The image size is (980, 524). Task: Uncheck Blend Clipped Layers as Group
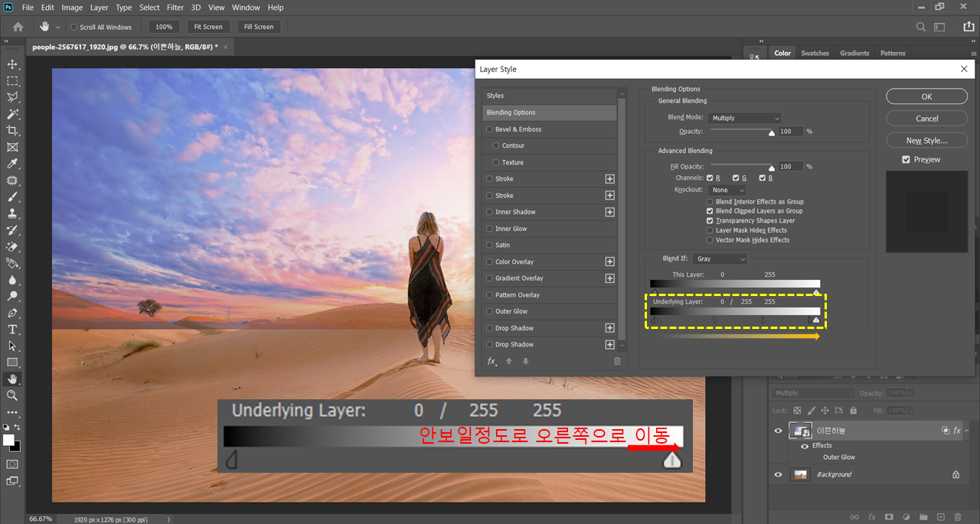tap(710, 211)
